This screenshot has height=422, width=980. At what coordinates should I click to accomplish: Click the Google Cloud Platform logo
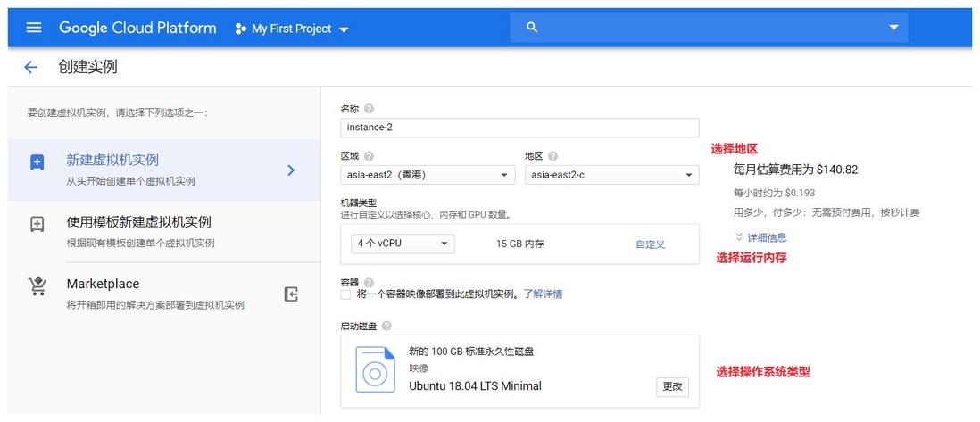click(x=137, y=29)
